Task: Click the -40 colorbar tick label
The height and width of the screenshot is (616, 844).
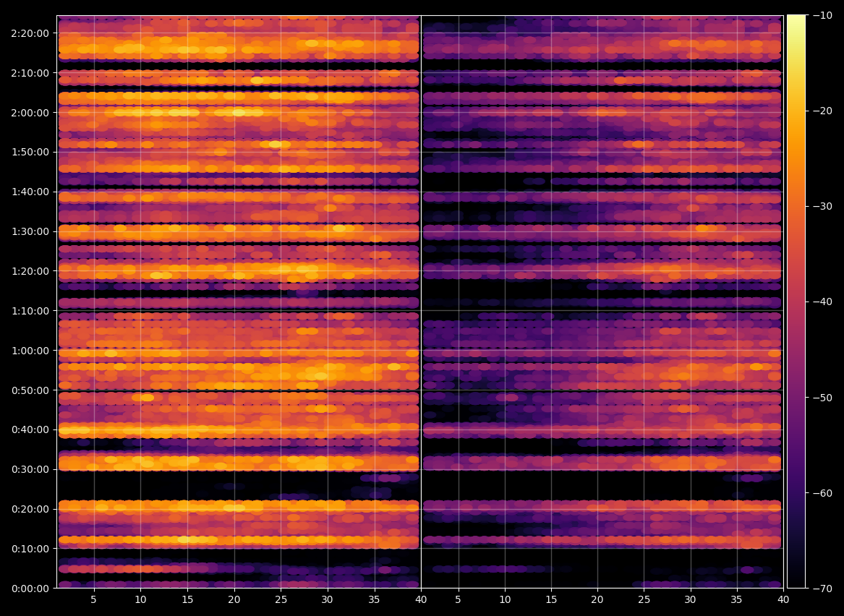Action: [822, 301]
